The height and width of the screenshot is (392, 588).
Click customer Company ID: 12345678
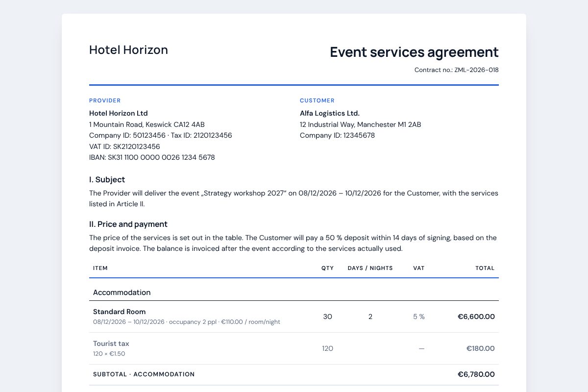[x=337, y=135]
